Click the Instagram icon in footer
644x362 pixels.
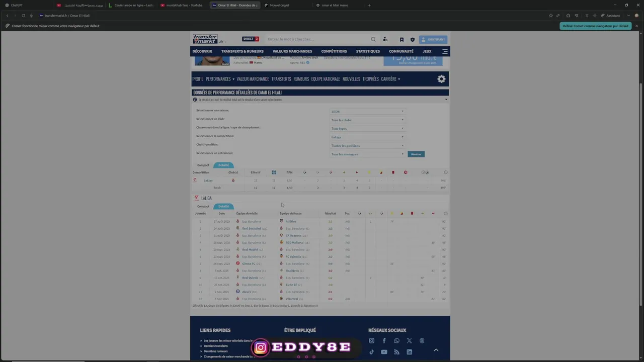(x=372, y=341)
